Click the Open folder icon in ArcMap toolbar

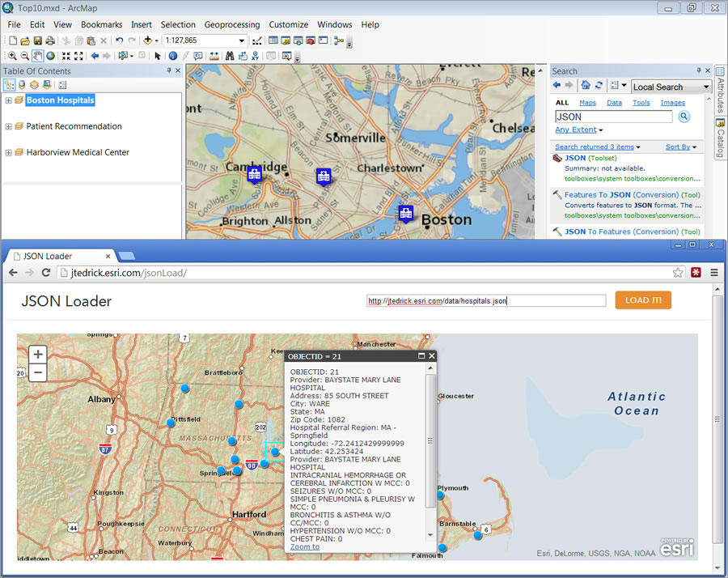(25, 41)
